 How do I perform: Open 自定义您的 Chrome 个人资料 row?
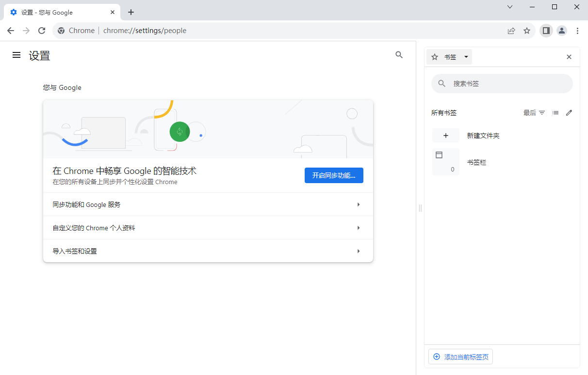point(208,228)
